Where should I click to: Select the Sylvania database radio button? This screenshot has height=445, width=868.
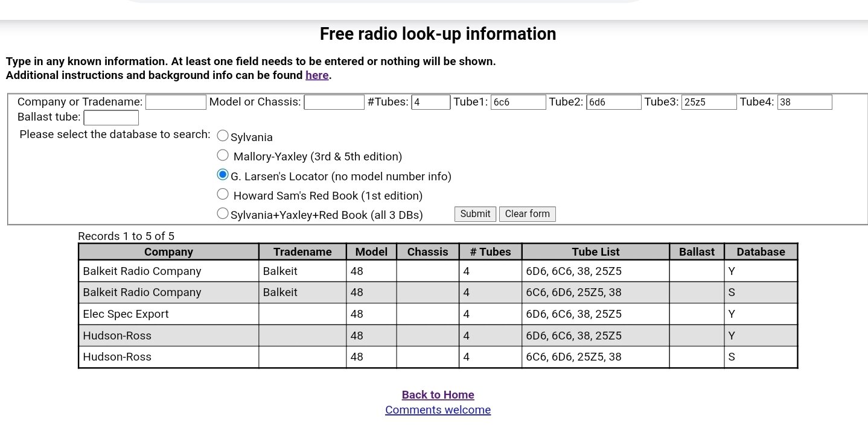click(x=223, y=136)
